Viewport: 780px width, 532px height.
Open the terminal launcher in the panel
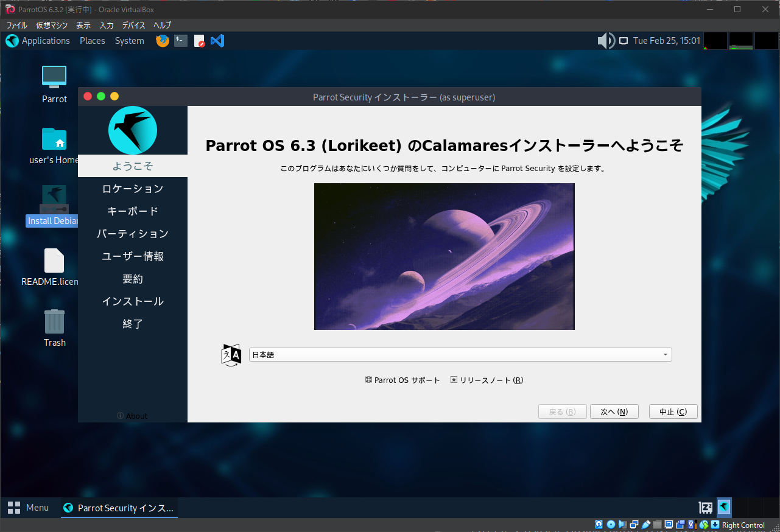click(x=181, y=41)
